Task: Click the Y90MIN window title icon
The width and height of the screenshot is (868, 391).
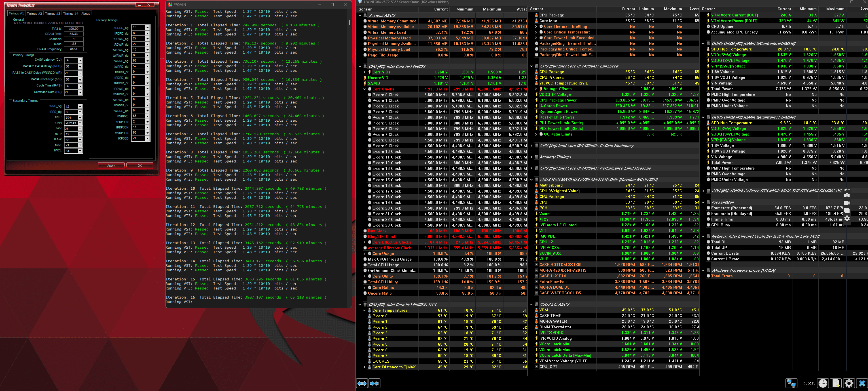Action: pyautogui.click(x=170, y=5)
